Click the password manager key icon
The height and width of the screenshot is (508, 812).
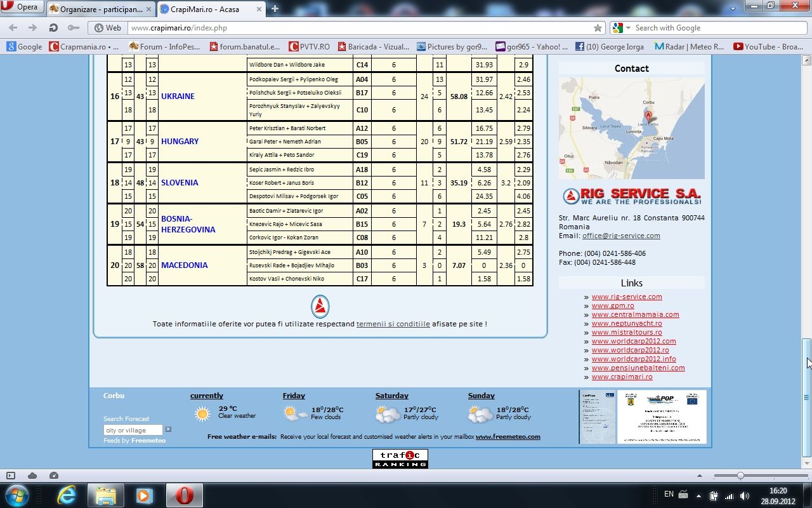pyautogui.click(x=74, y=28)
